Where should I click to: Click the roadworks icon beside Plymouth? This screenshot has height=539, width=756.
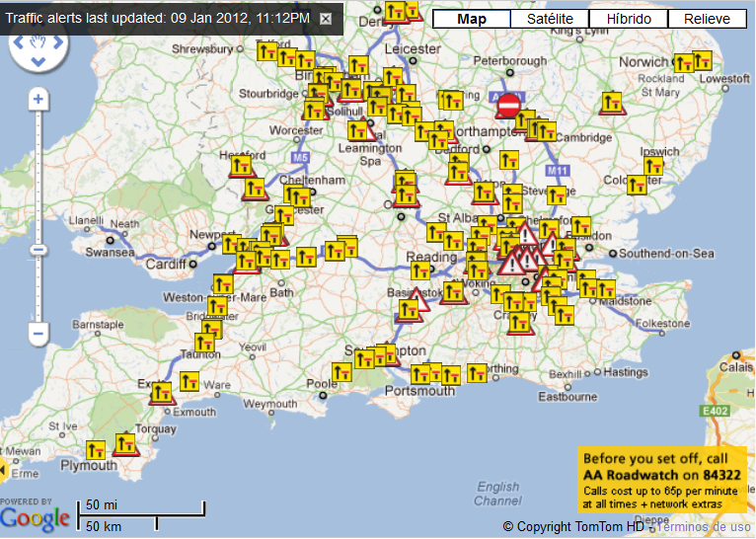tap(97, 450)
